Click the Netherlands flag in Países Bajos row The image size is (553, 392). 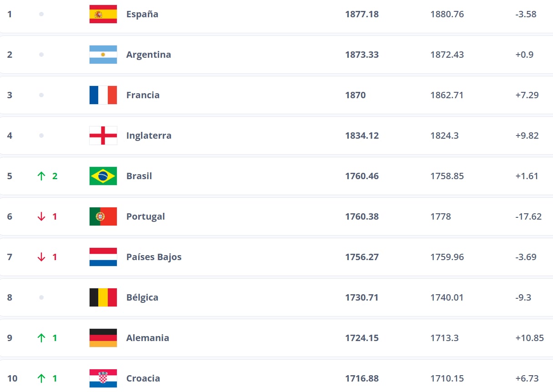pos(103,257)
